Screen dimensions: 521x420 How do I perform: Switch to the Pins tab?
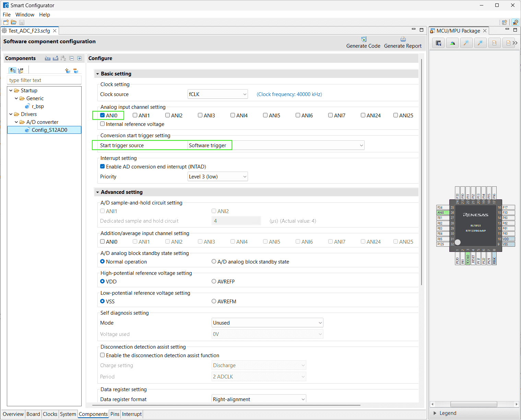click(115, 414)
